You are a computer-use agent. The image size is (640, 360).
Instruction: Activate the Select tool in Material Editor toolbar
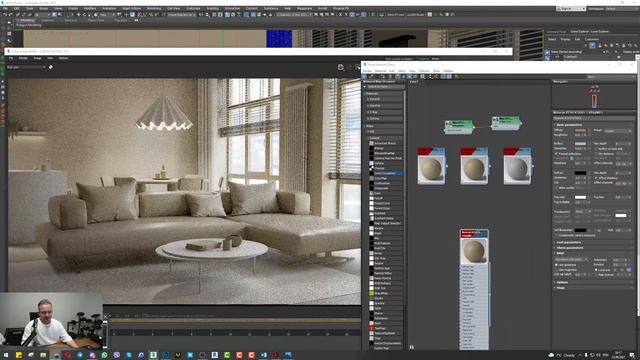point(364,76)
